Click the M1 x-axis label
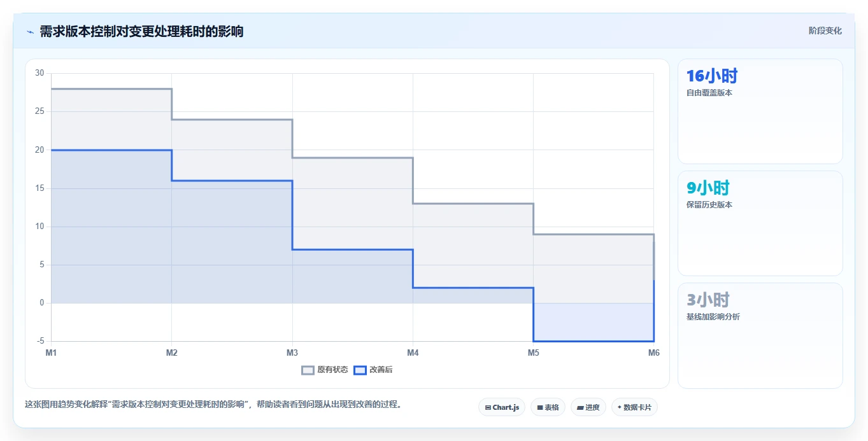This screenshot has width=868, height=441. coord(51,353)
